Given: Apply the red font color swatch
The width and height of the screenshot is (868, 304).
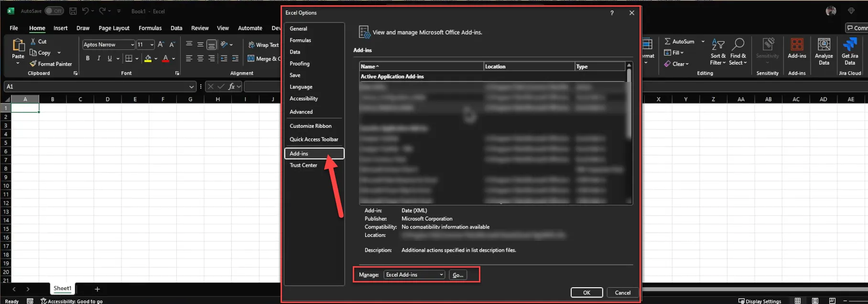Looking at the screenshot, I should (165, 58).
